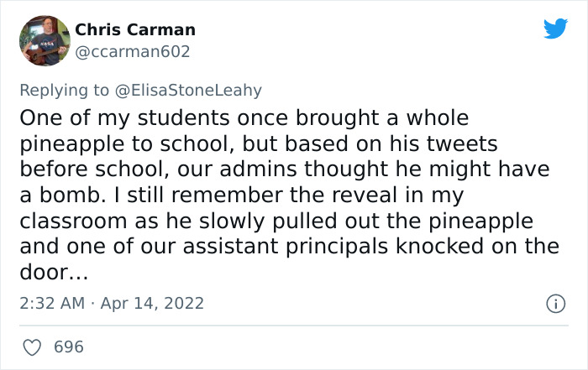Click the Twitter bird logo
The height and width of the screenshot is (370, 588).
(x=555, y=29)
